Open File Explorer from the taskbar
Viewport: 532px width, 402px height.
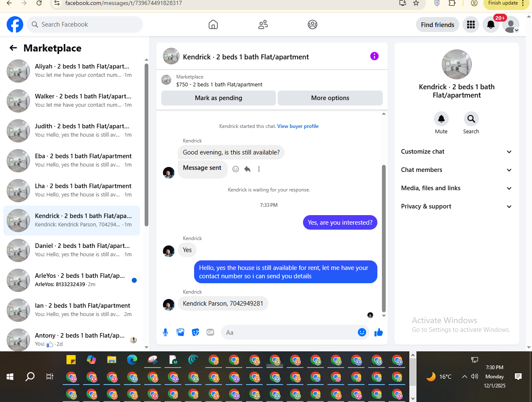click(111, 360)
